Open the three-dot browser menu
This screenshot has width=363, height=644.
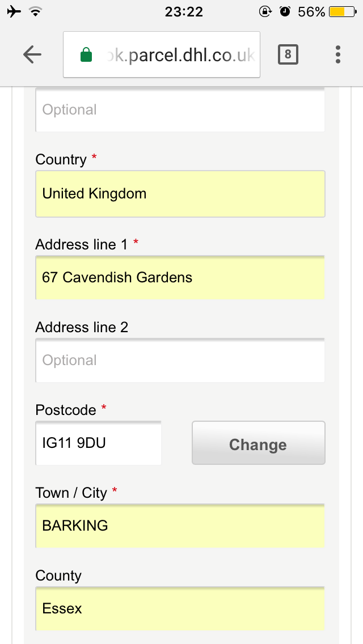pyautogui.click(x=337, y=54)
